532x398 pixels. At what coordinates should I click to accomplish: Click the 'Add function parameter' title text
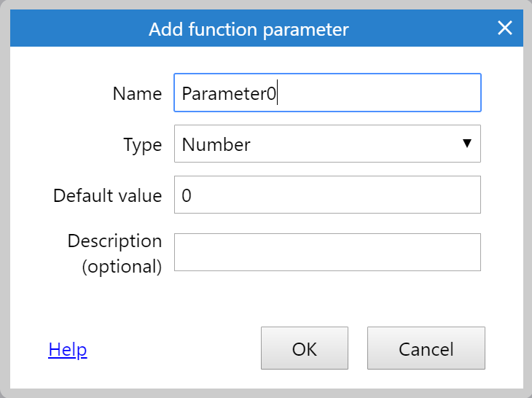249,30
